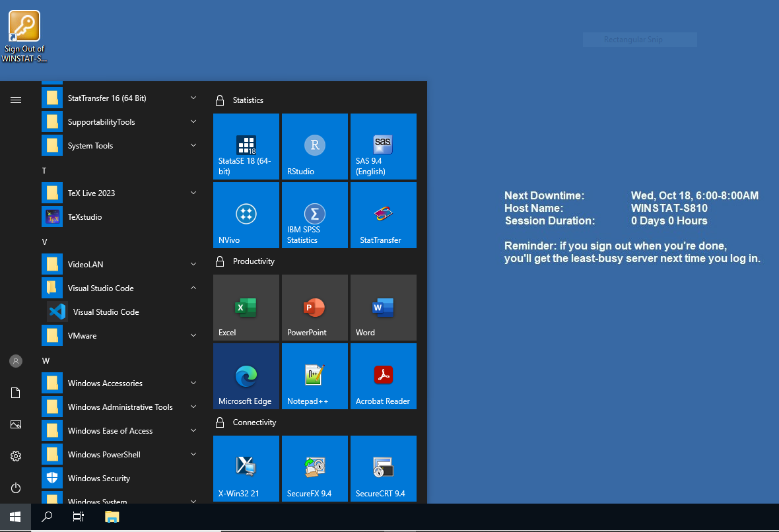Collapse the Visual Studio Code folder
Screen dimensions: 779x532
[x=193, y=288]
